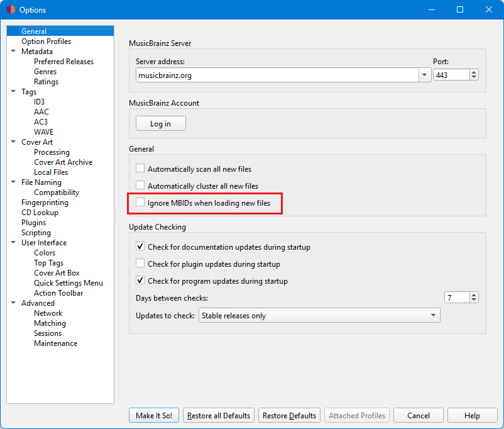Collapse the Cover Art tree section

13,142
